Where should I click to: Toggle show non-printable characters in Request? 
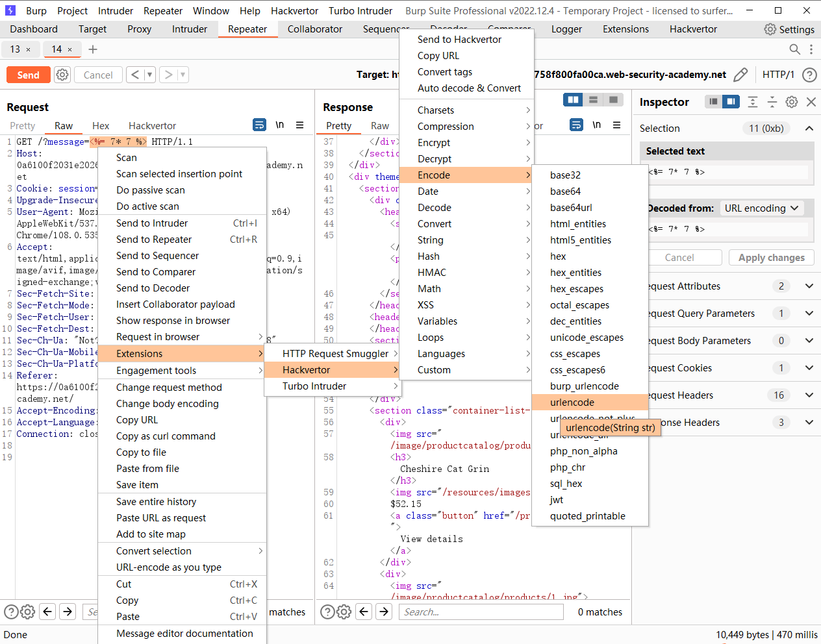(x=279, y=125)
